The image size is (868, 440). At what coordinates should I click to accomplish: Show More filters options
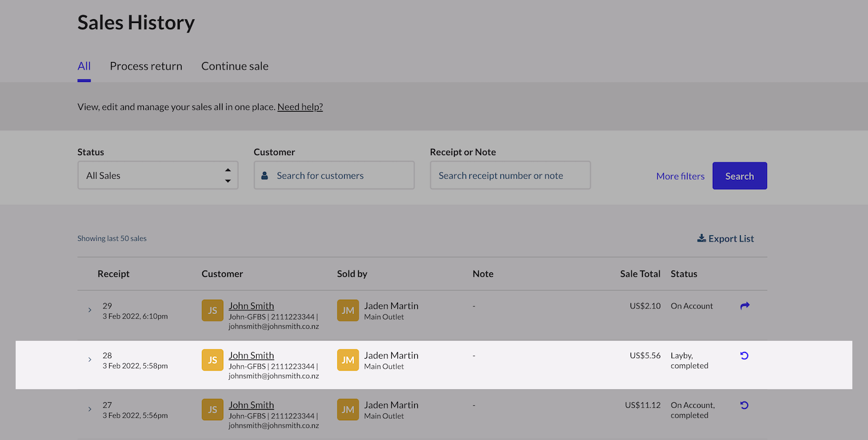click(680, 176)
